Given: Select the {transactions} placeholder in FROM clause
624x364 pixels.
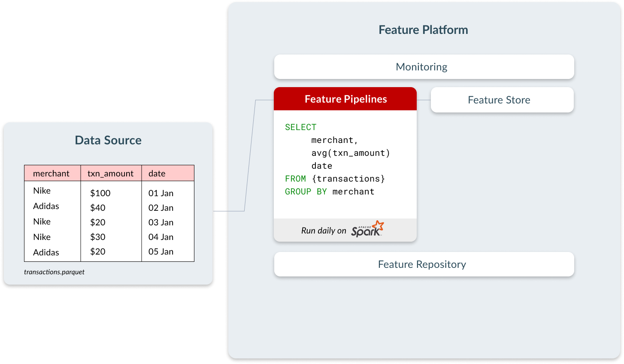Looking at the screenshot, I should click(x=348, y=179).
